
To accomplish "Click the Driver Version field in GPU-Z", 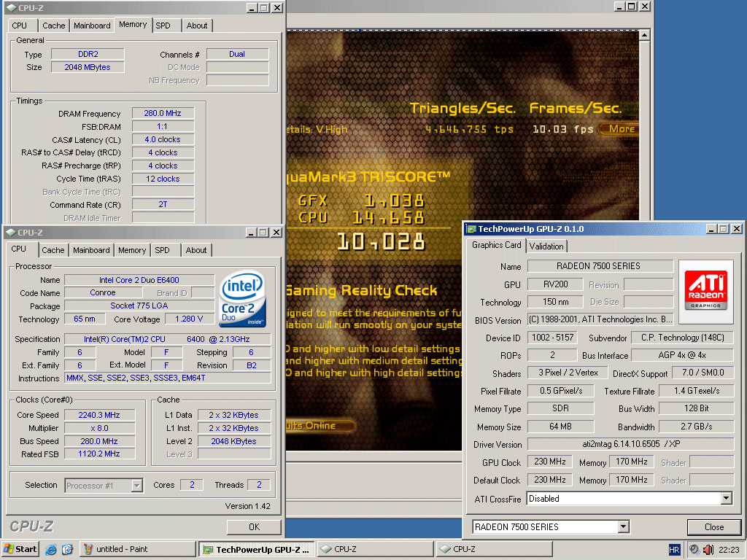I will 630,444.
